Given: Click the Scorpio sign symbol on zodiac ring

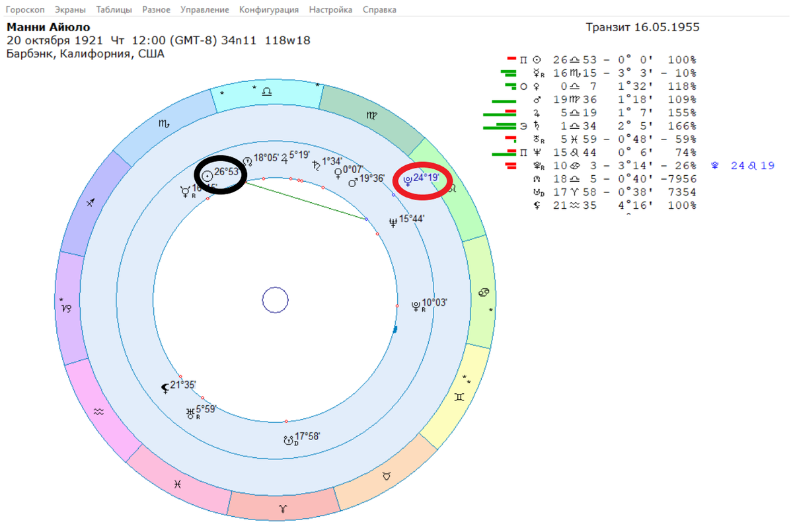Looking at the screenshot, I should click(x=164, y=124).
